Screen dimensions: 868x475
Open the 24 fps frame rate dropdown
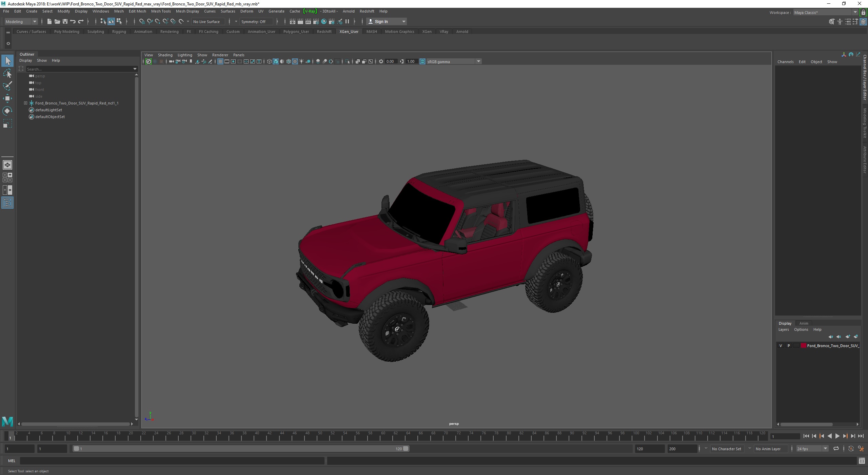(x=812, y=449)
